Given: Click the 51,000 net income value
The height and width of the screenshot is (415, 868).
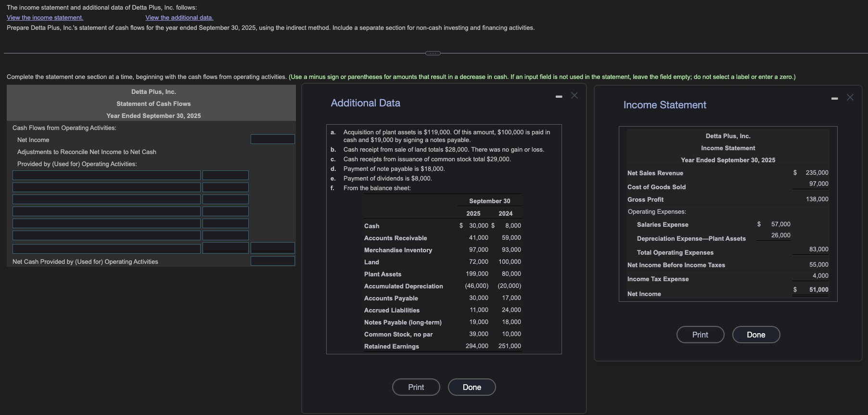Looking at the screenshot, I should coord(819,290).
